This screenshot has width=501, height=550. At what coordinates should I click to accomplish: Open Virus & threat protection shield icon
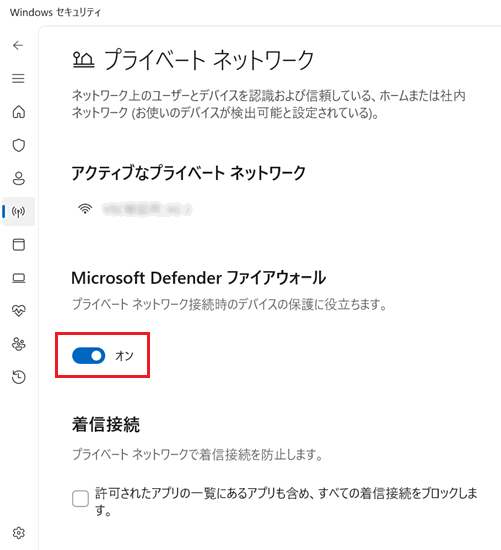click(19, 145)
